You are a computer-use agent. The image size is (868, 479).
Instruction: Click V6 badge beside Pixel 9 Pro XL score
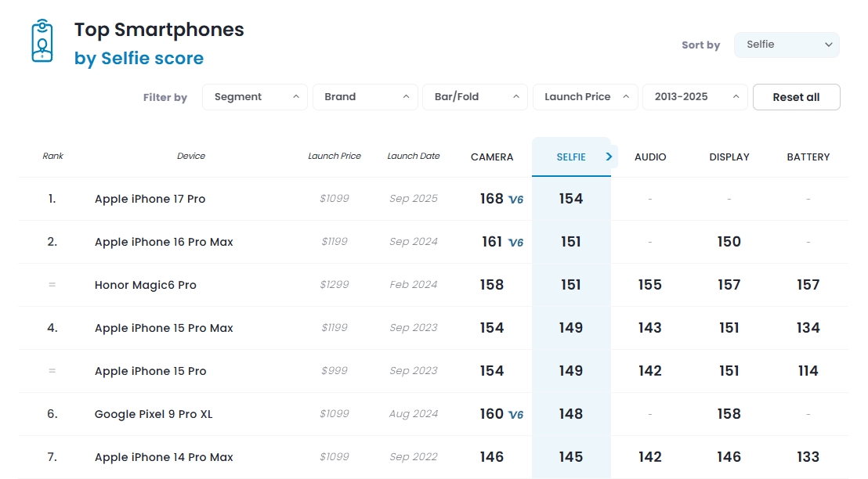click(515, 415)
